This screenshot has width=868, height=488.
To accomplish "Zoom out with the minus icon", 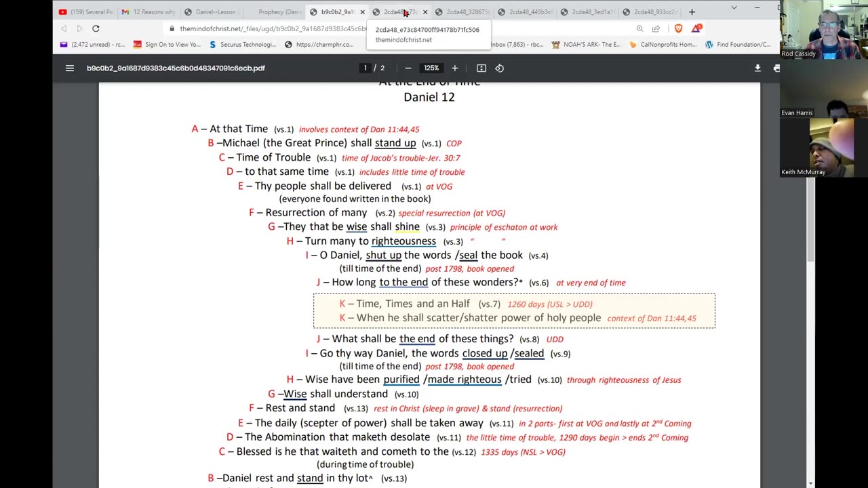I will pos(408,68).
